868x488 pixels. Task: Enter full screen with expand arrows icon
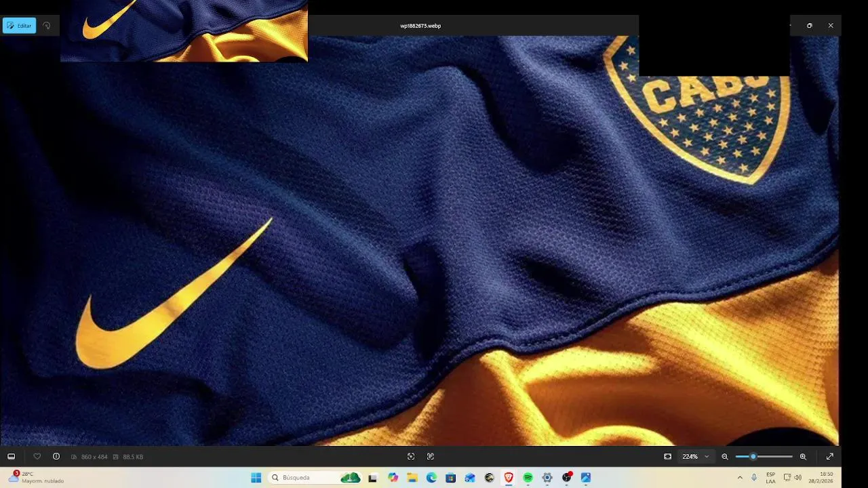[x=830, y=457]
